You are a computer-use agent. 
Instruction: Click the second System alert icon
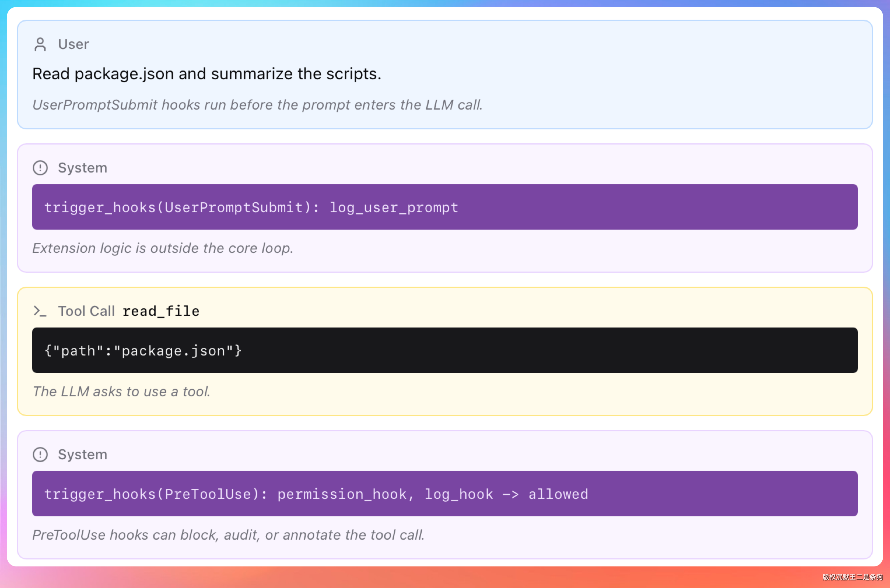pos(40,455)
